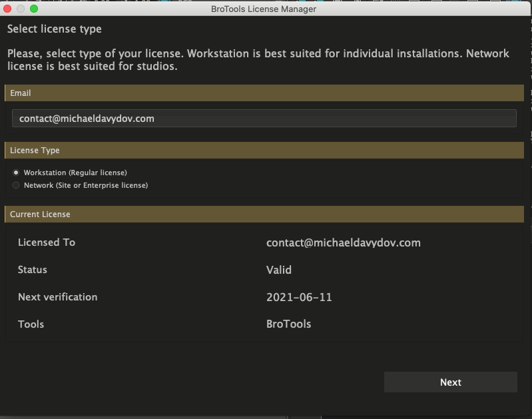Click the 2021-06-11 verification date
Image resolution: width=532 pixels, height=419 pixels.
[x=299, y=297]
